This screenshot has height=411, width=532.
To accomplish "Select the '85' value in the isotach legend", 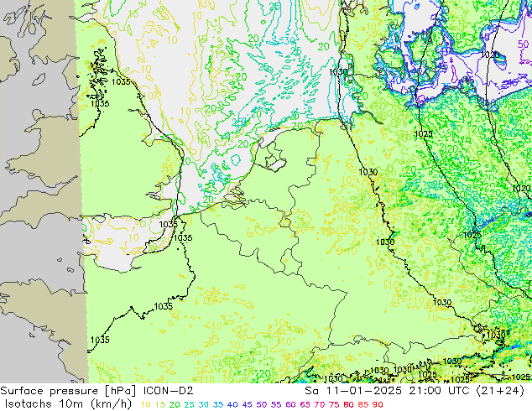I will [x=363, y=404].
